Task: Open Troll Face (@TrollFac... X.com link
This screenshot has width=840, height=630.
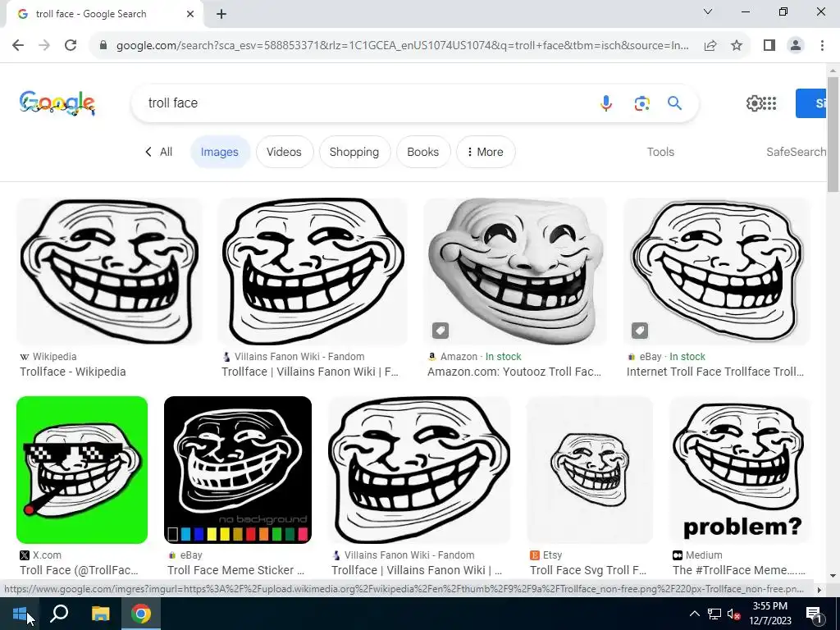Action: point(79,570)
